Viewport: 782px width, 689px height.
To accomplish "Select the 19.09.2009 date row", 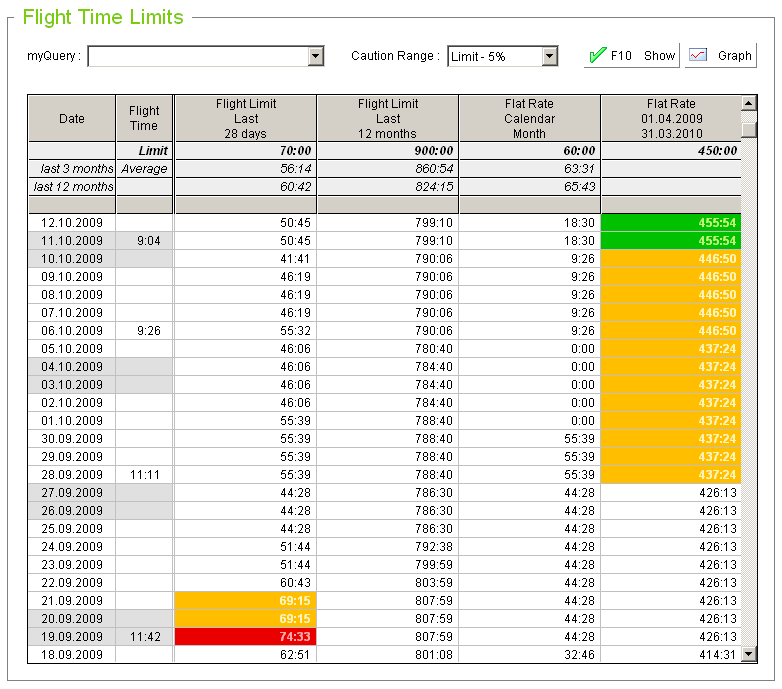I will [72, 637].
